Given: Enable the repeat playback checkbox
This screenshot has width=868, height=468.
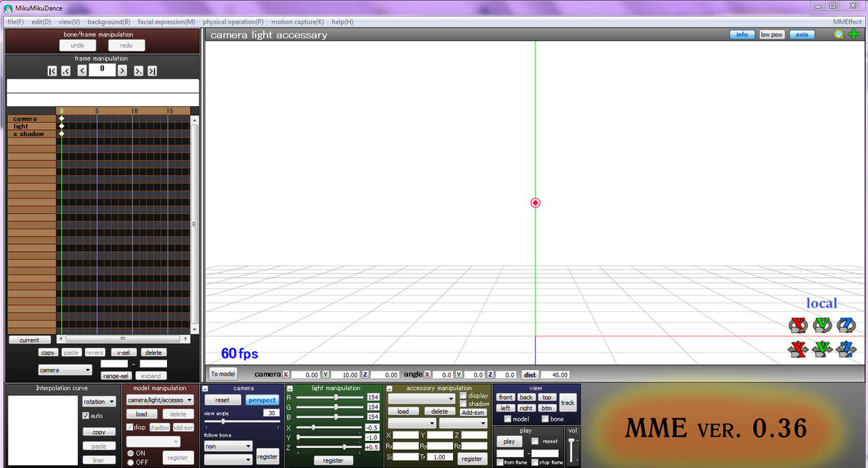Looking at the screenshot, I should [x=535, y=441].
